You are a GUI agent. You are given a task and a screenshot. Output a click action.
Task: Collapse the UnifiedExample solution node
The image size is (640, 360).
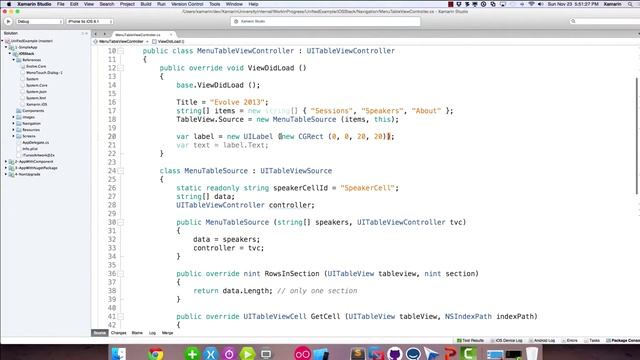(x=3, y=41)
